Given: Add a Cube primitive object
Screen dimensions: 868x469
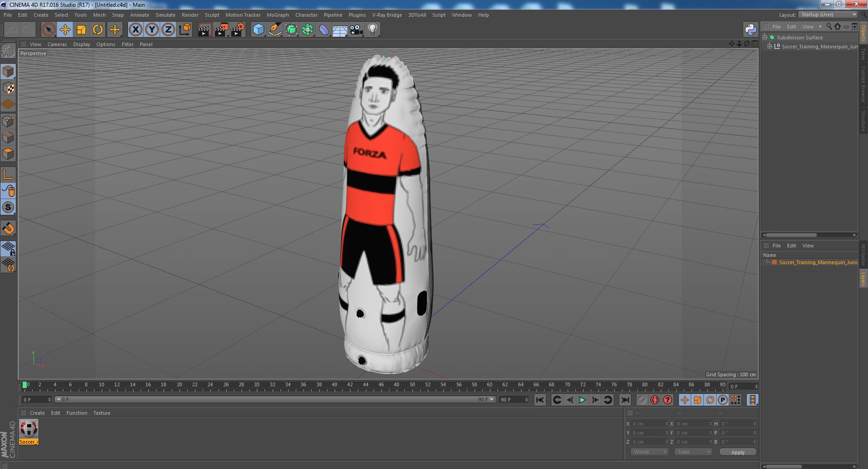Looking at the screenshot, I should 258,30.
